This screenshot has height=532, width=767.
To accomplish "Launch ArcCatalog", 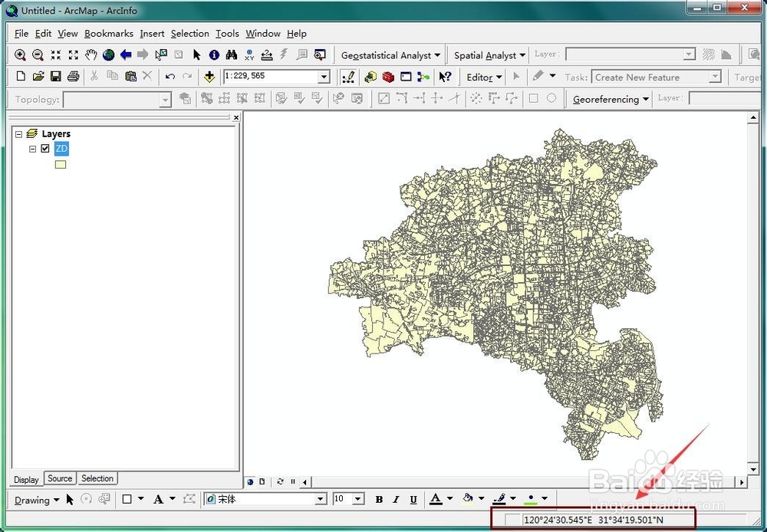I will (370, 77).
